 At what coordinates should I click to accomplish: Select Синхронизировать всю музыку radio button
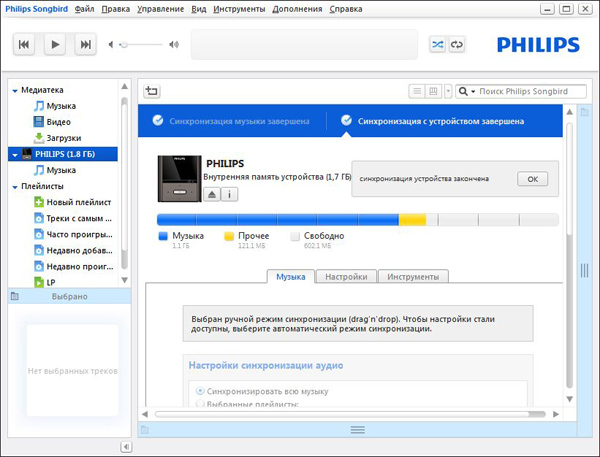[x=200, y=391]
